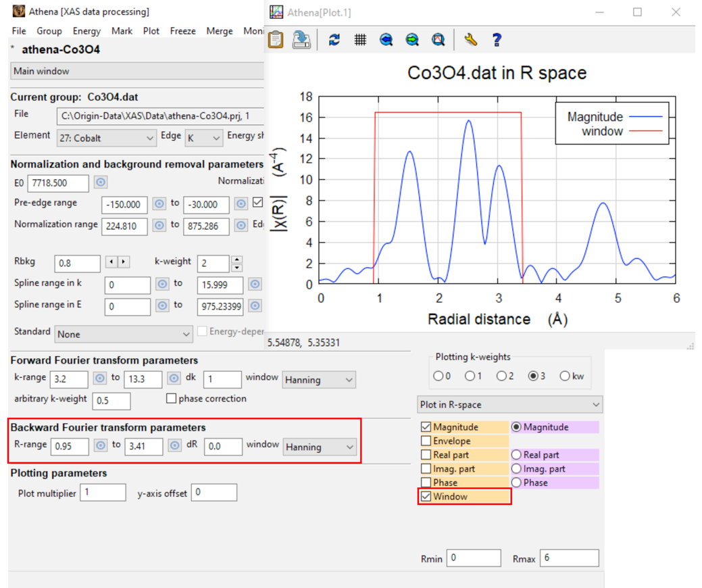
Task: Open backward transform window Hanning dropdown
Action: [320, 447]
